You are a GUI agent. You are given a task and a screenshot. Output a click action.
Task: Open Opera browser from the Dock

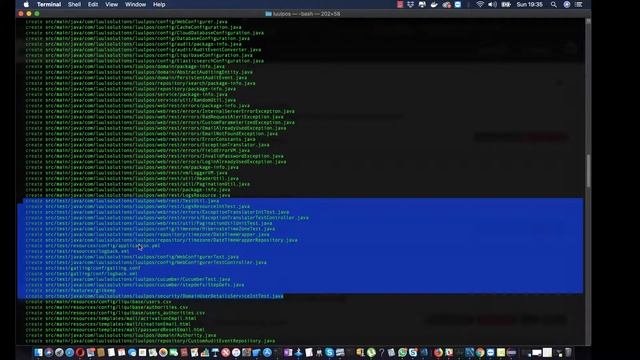(x=80, y=352)
